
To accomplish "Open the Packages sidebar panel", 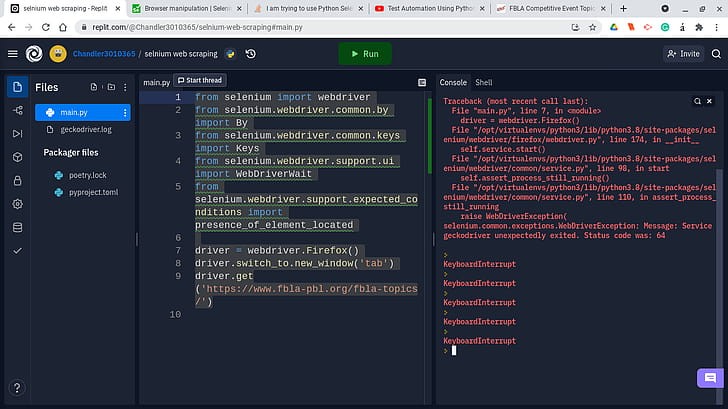I will (x=17, y=157).
